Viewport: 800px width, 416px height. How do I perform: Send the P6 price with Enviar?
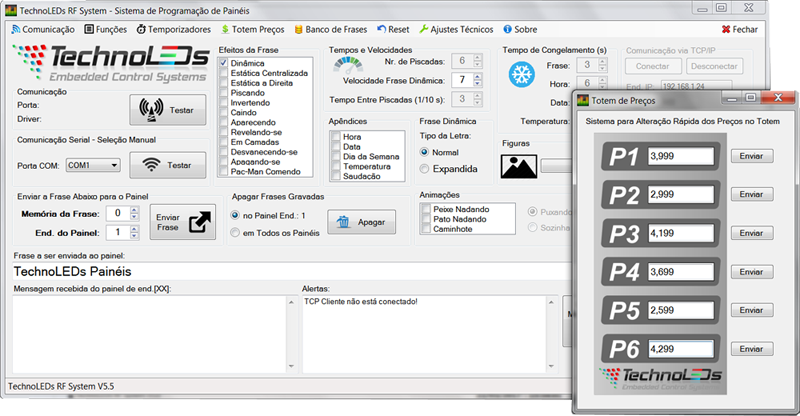click(x=752, y=349)
